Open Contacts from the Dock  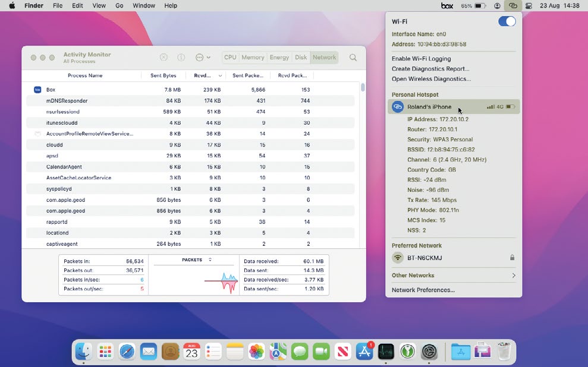[170, 352]
